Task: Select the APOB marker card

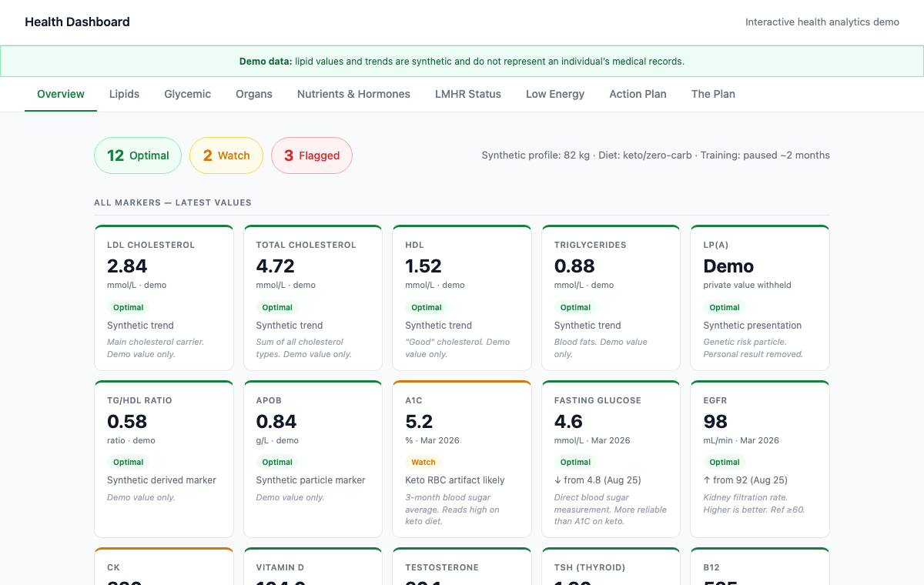Action: pos(313,459)
